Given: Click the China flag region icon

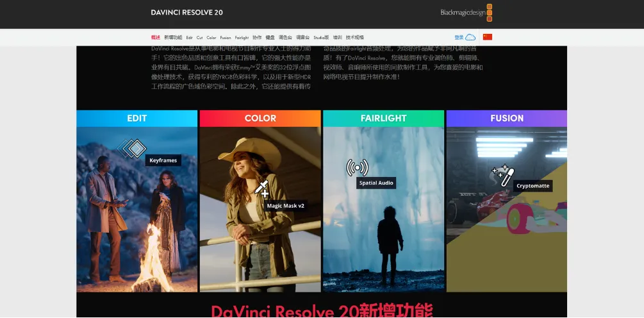Looking at the screenshot, I should pyautogui.click(x=488, y=37).
